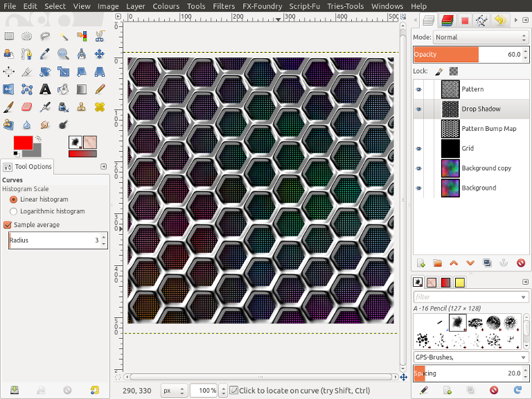This screenshot has height=399, width=532.
Task: Click the red foreground colour swatch
Action: point(23,143)
